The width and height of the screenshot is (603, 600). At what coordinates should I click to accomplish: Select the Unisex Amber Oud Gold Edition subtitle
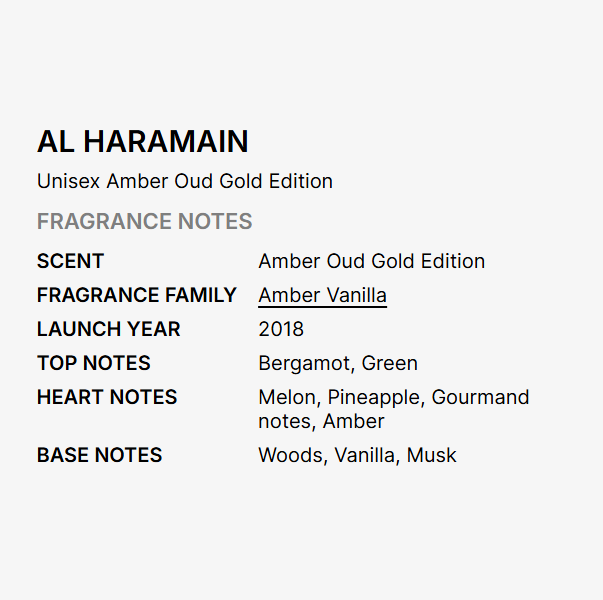[185, 181]
